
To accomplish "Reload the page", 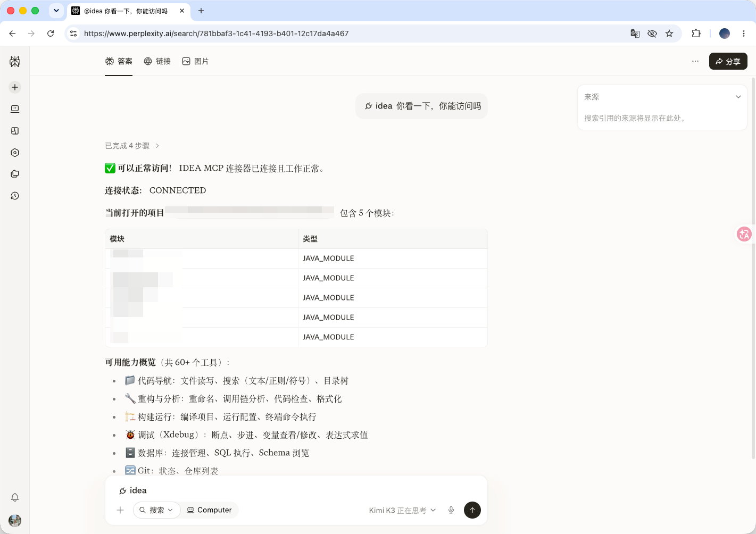I will coord(51,34).
